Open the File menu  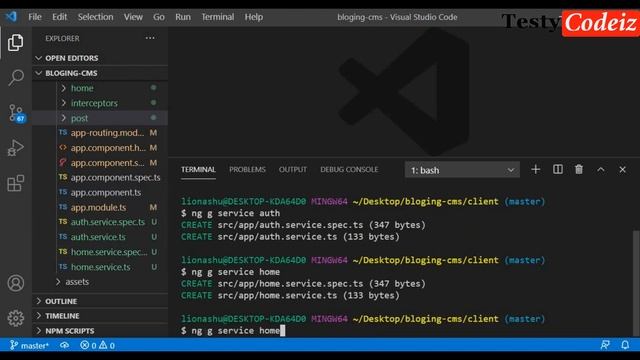pos(35,17)
